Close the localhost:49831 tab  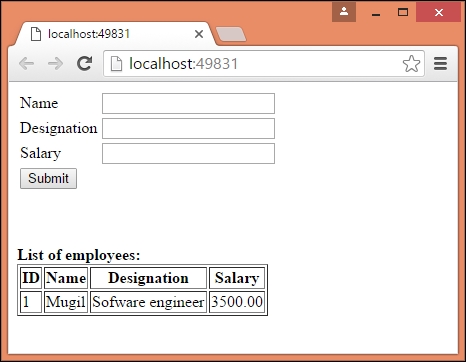click(x=199, y=34)
